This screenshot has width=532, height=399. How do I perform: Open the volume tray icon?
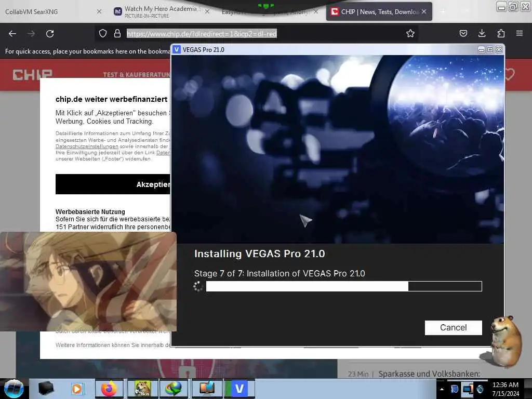(480, 389)
